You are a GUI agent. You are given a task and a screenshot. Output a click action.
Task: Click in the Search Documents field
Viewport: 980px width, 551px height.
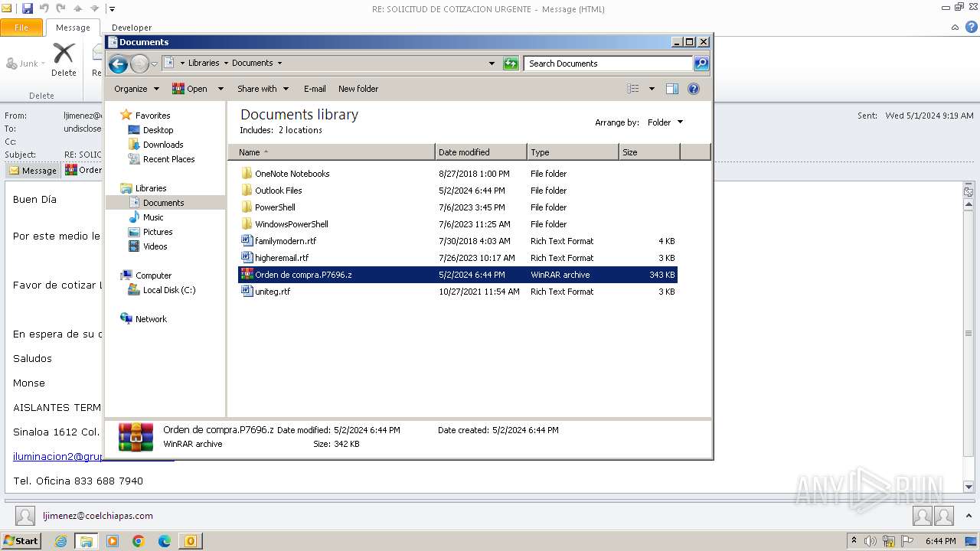tap(609, 64)
